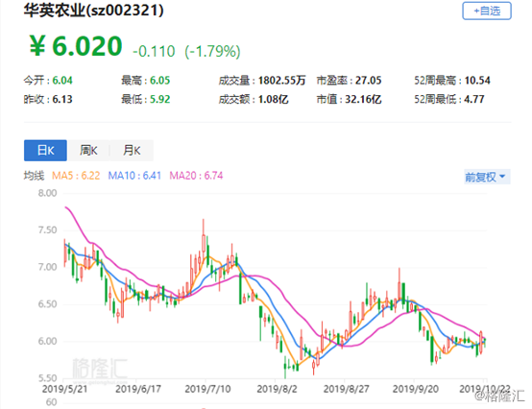This screenshot has height=409, width=532.
Task: Select the 7.50 price axis label
Action: 47,230
